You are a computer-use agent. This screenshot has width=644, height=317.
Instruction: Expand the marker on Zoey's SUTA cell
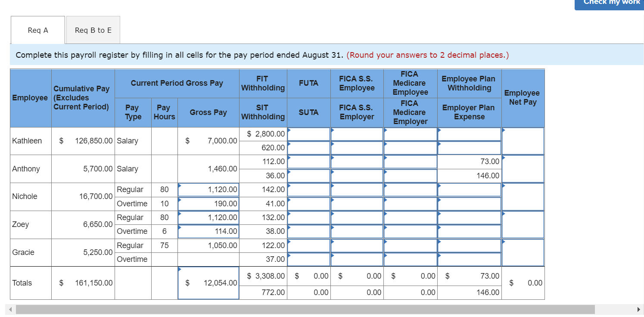(x=289, y=228)
